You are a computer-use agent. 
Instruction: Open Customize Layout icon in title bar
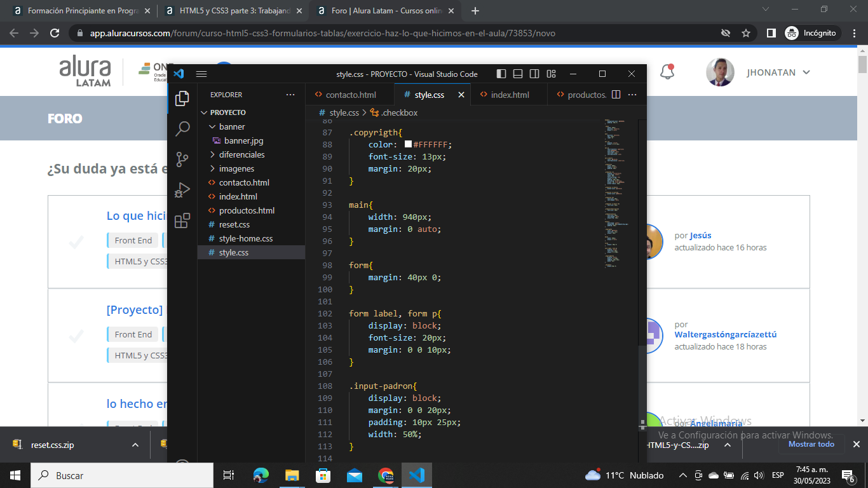point(551,74)
